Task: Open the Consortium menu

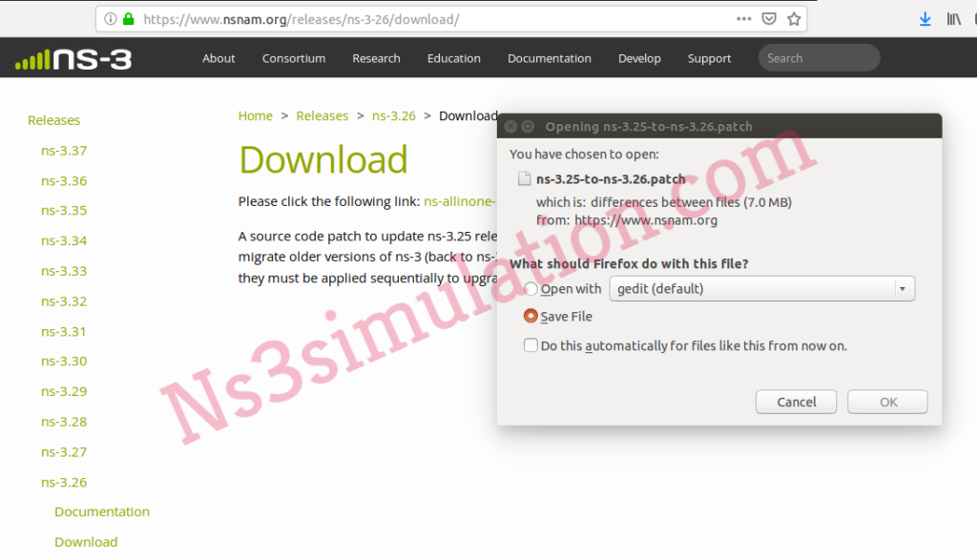Action: point(294,58)
